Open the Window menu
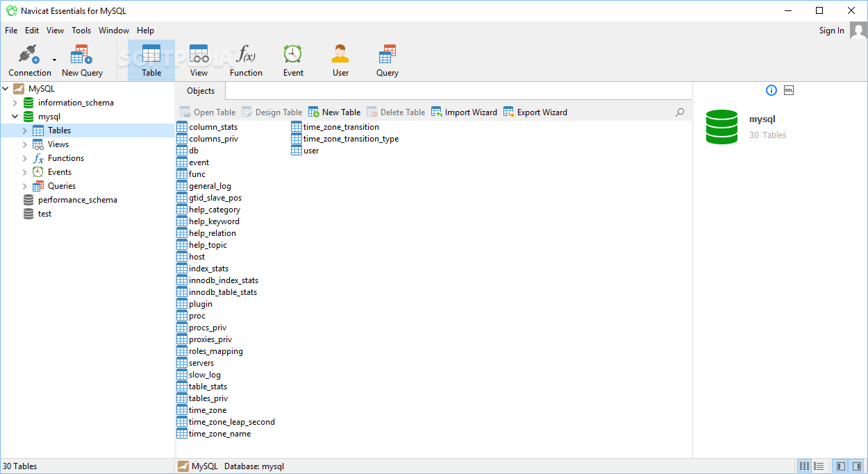This screenshot has width=868, height=474. click(x=114, y=31)
